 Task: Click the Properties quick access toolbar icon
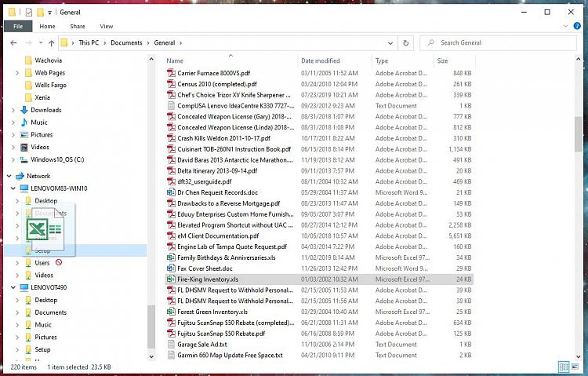pyautogui.click(x=29, y=12)
